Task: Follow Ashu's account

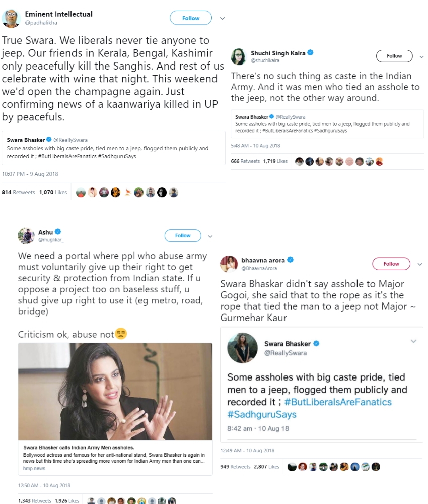Action: click(x=183, y=235)
